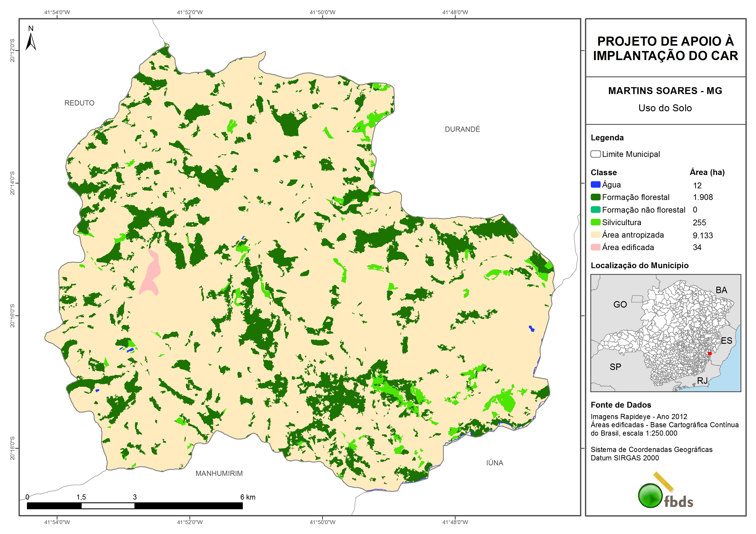The height and width of the screenshot is (534, 756).
Task: Click the Silvicultura light green swatch
Action: tap(595, 222)
